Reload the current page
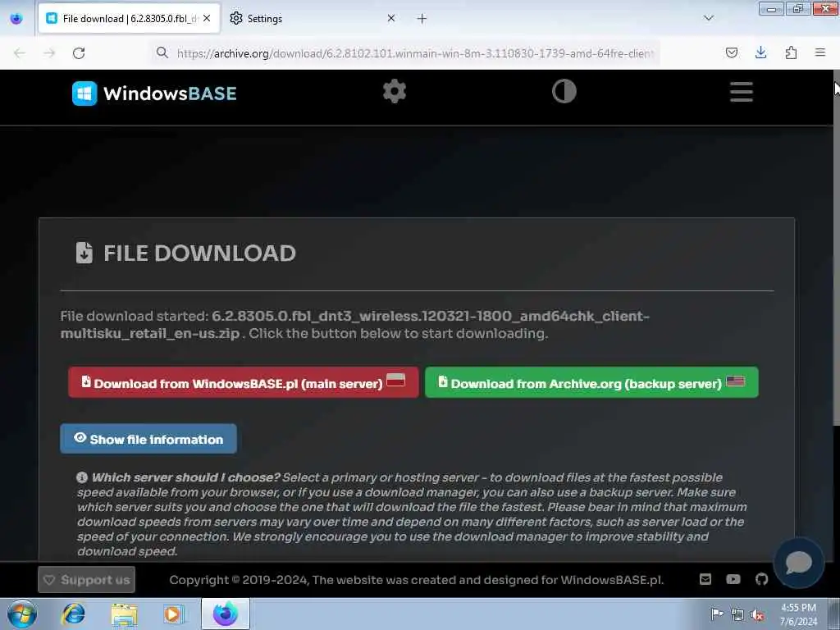This screenshot has height=630, width=840. click(x=79, y=53)
